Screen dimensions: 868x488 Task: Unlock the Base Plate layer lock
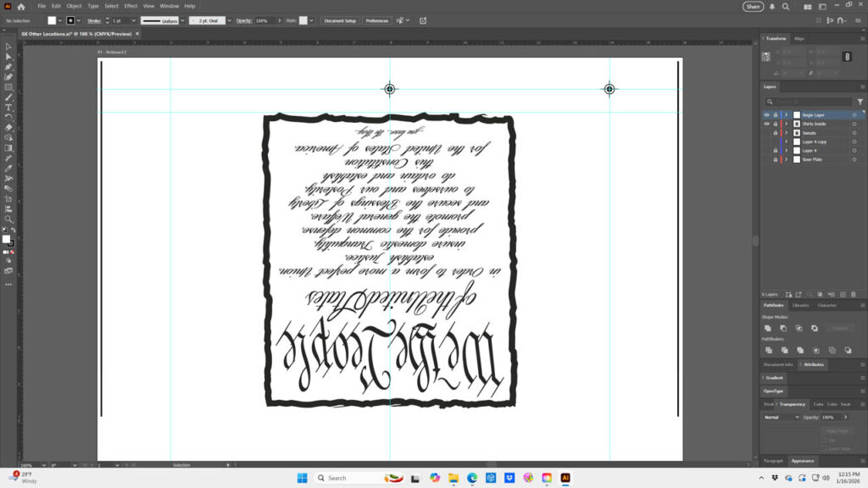775,159
